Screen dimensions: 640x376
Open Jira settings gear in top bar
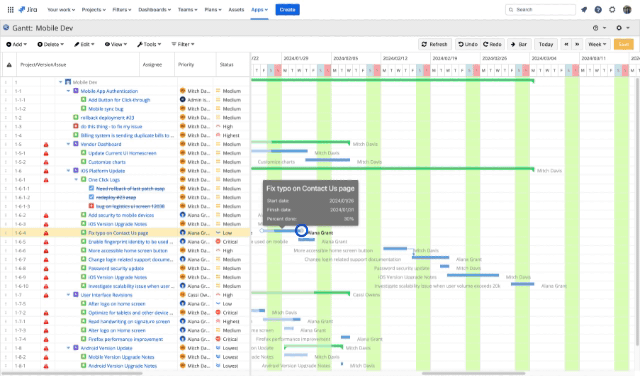click(x=612, y=9)
